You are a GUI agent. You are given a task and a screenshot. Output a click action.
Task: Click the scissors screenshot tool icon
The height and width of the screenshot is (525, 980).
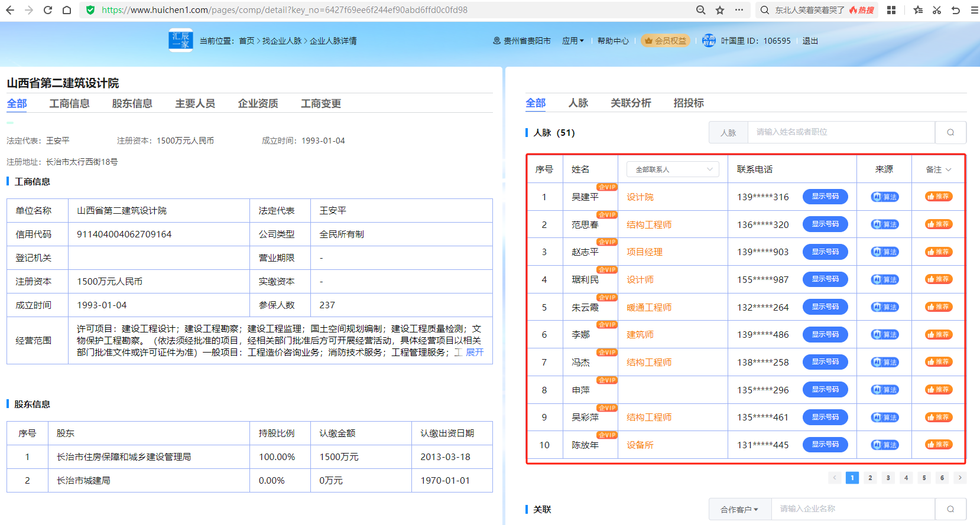coord(937,10)
